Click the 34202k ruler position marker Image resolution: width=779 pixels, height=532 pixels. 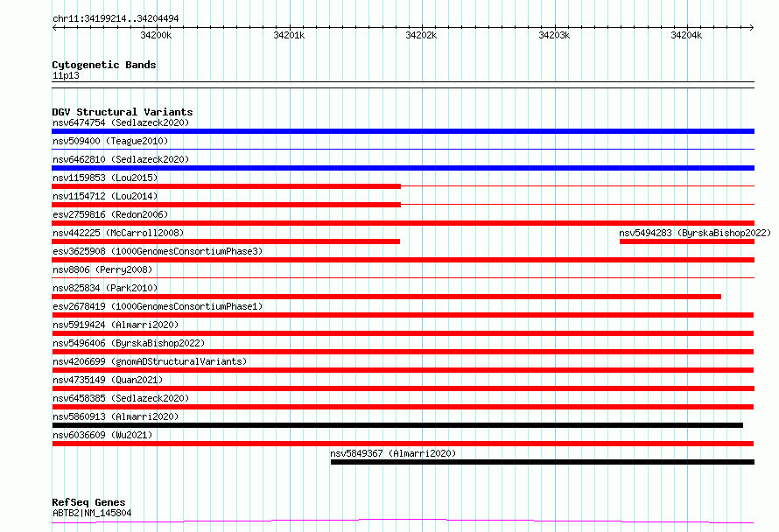pos(421,35)
